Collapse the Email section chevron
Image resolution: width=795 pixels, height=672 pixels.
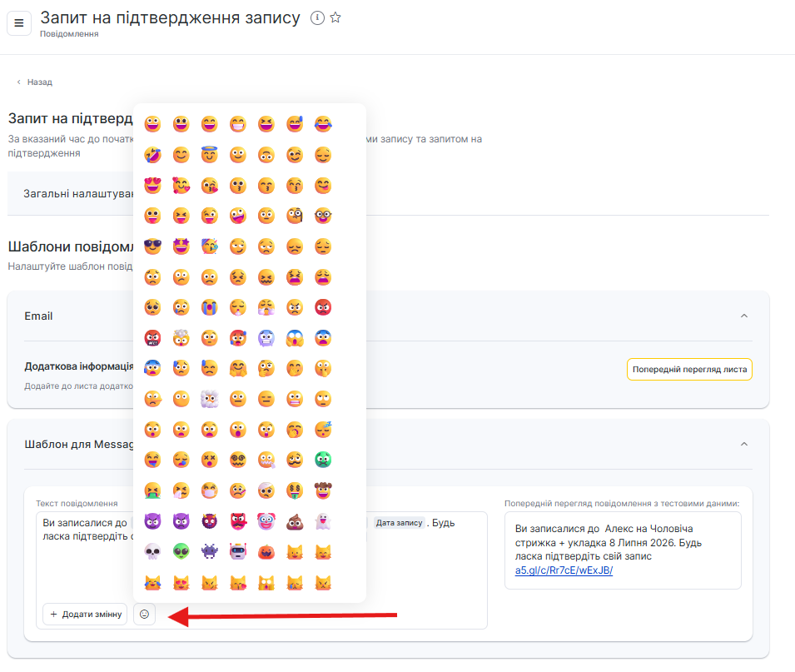[744, 316]
